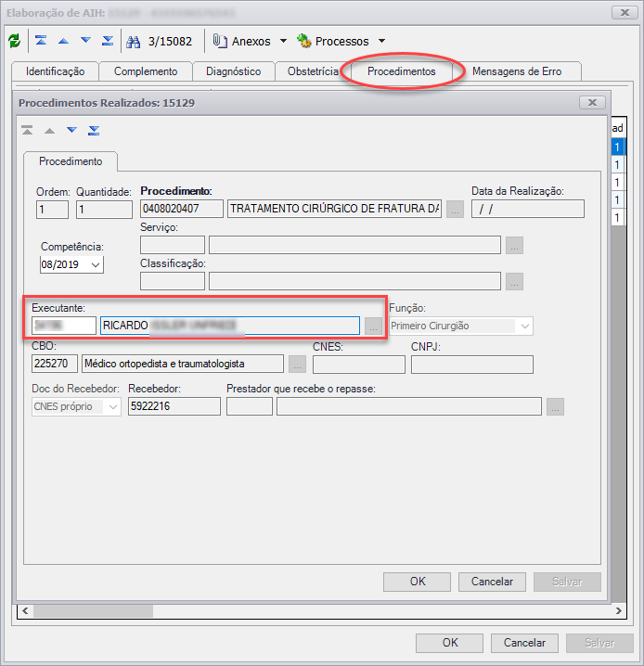Go to last procedure in Procedimentos Realizados

click(x=94, y=131)
